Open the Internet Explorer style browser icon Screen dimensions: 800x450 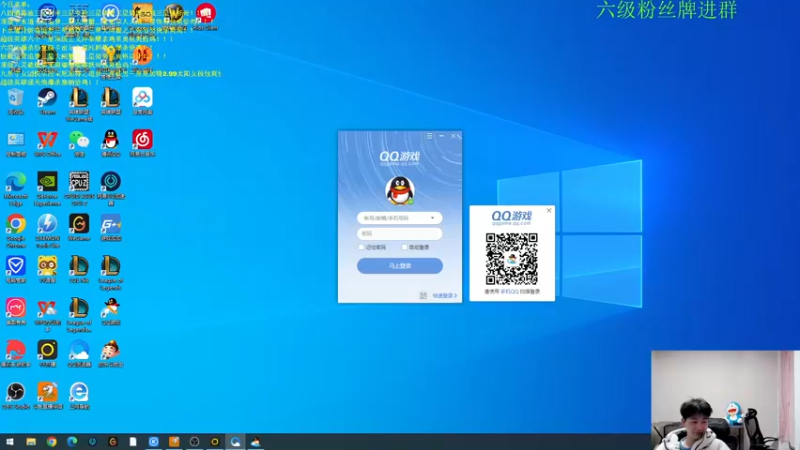(x=79, y=396)
